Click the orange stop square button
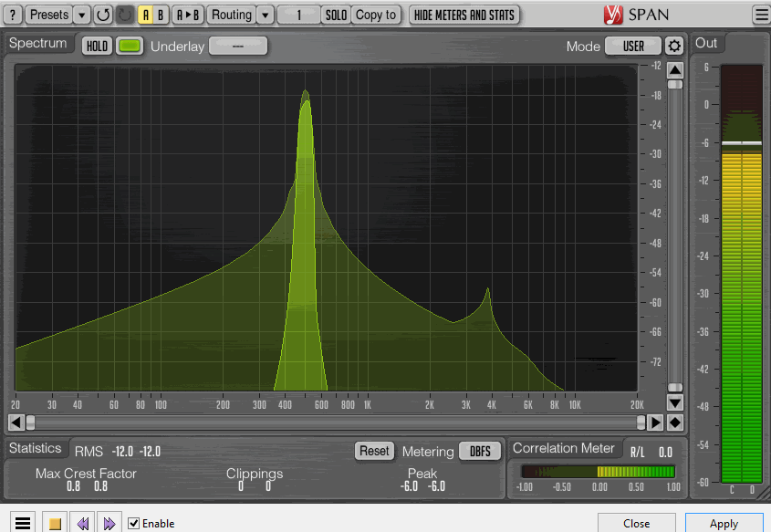This screenshot has height=532, width=771. point(55,523)
